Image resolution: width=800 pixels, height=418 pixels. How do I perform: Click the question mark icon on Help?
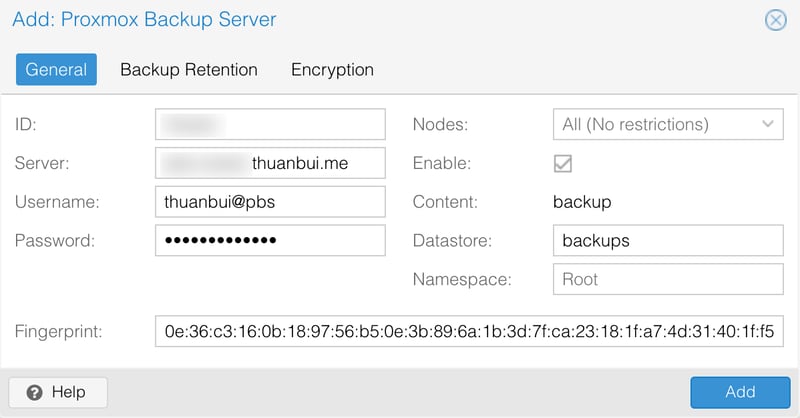coord(34,392)
